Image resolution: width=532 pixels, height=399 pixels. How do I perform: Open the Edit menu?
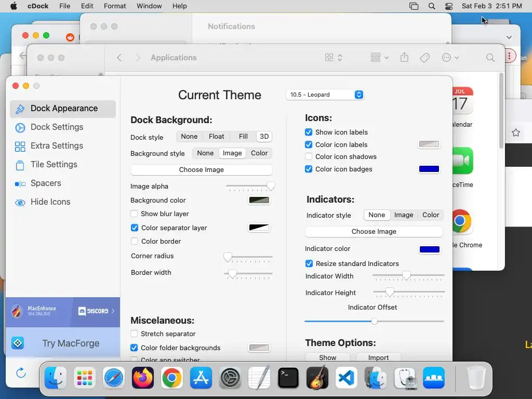87,6
